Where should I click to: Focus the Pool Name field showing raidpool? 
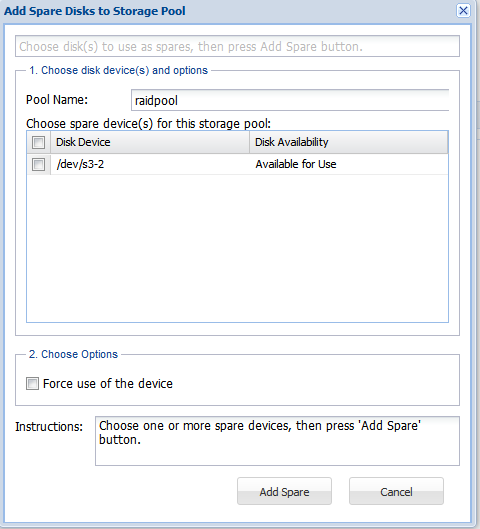(x=290, y=100)
